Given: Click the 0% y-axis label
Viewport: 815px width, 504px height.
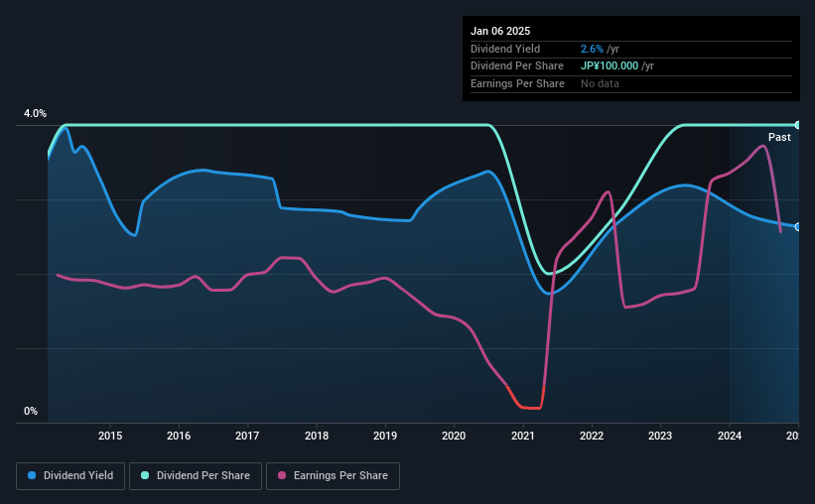Looking at the screenshot, I should (31, 411).
